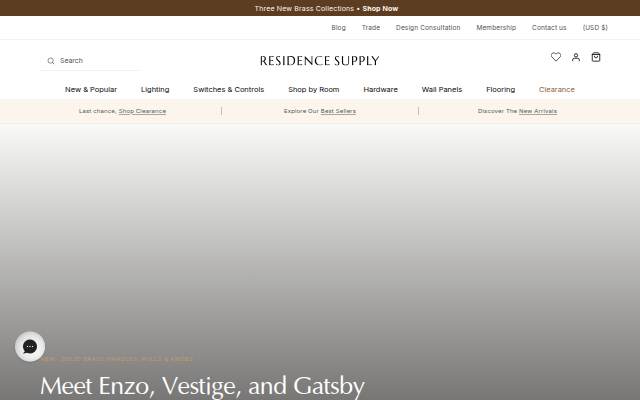Open the Membership link
Viewport: 640px width, 400px height.
[x=496, y=28]
